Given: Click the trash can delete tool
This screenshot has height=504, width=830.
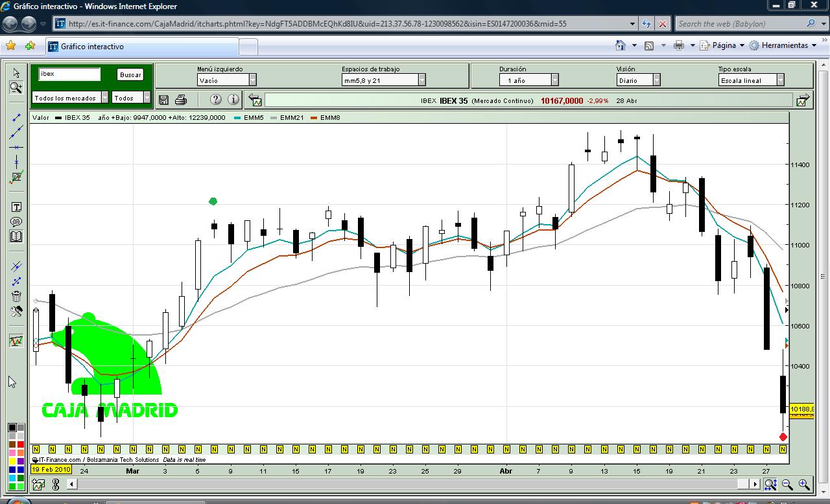Looking at the screenshot, I should click(16, 296).
